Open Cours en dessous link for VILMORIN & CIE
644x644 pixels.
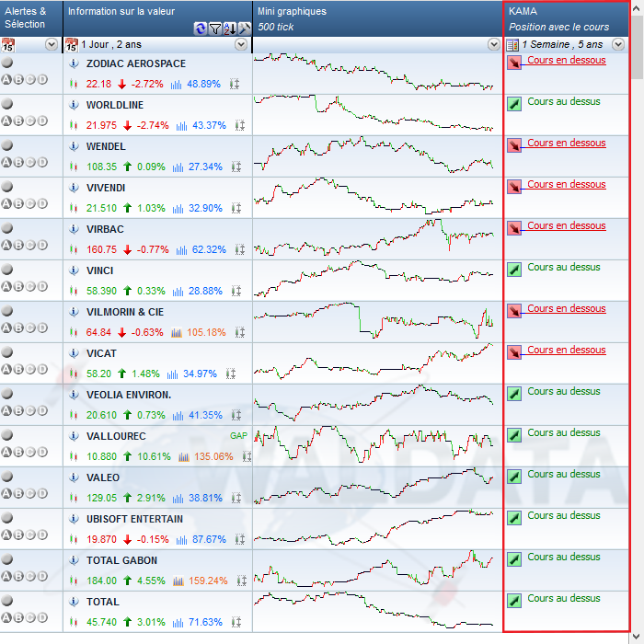coord(567,308)
